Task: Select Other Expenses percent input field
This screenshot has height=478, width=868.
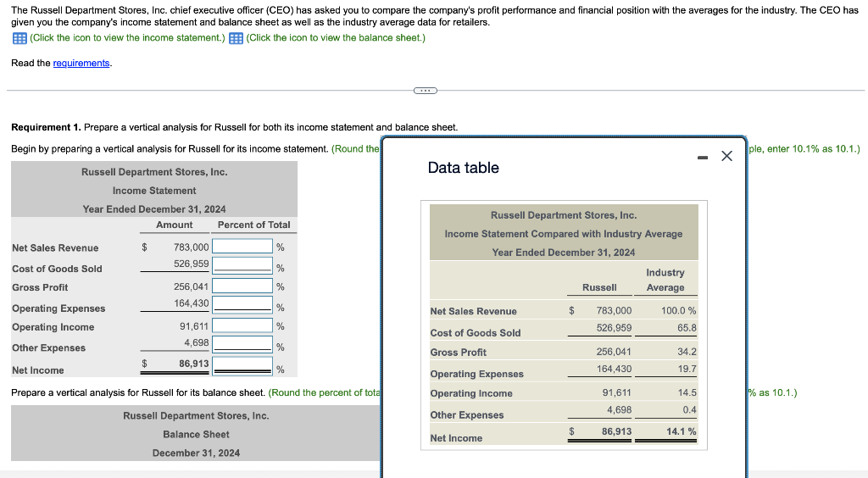Action: 242,343
